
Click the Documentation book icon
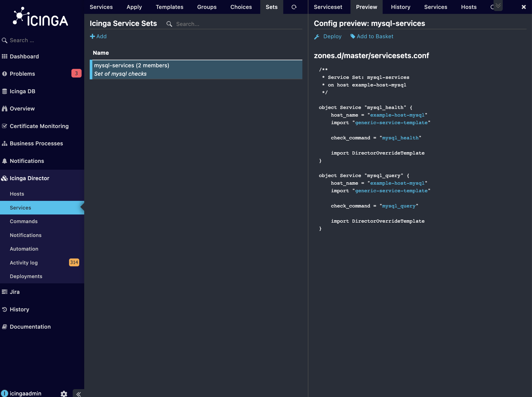[4, 327]
